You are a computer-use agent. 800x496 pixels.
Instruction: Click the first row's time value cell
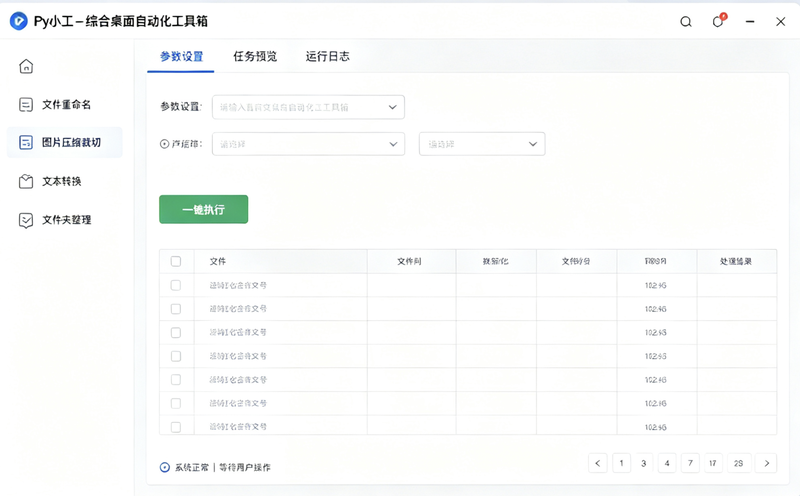point(656,285)
